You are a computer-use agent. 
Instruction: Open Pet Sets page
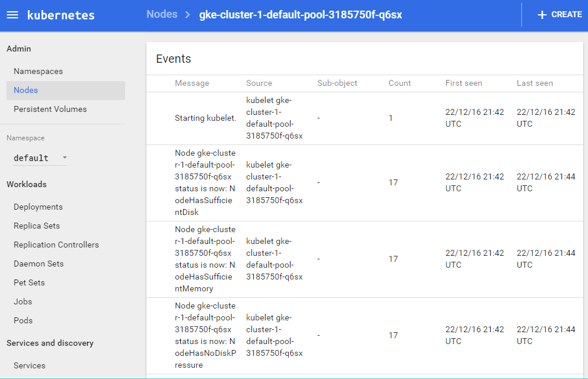point(29,282)
